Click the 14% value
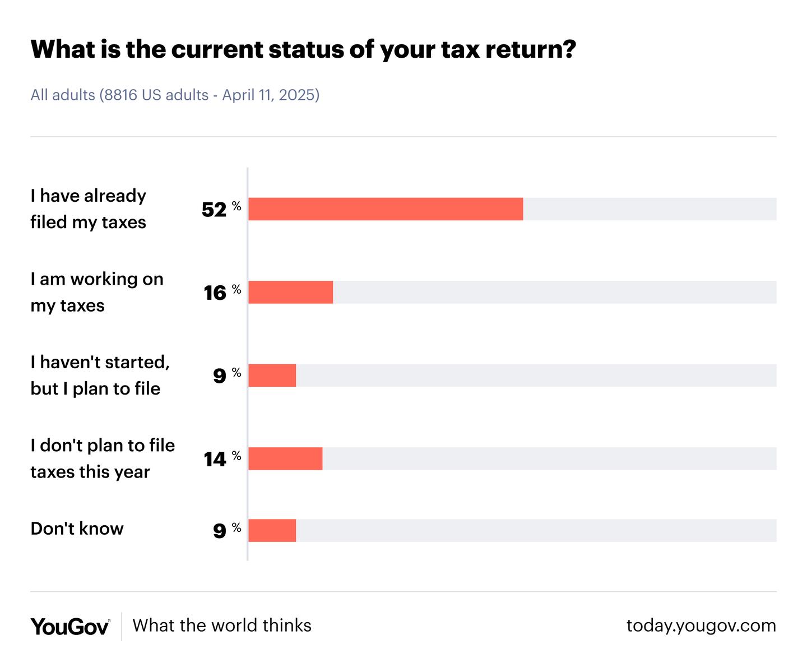 [x=215, y=460]
